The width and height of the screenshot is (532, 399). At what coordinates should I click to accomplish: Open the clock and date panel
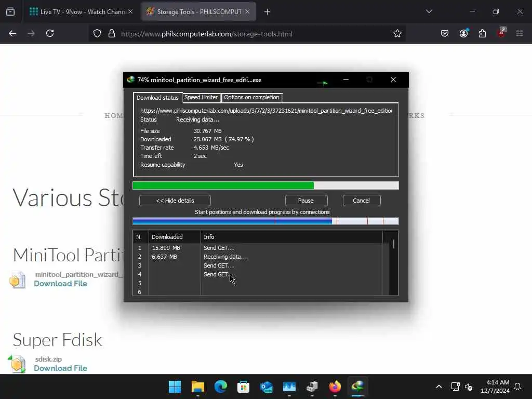[x=495, y=387]
